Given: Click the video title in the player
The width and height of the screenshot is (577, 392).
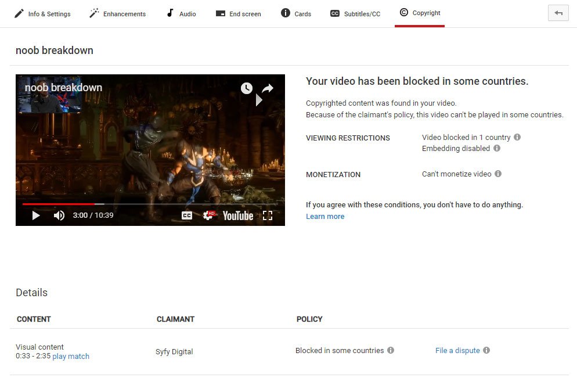Looking at the screenshot, I should pyautogui.click(x=63, y=88).
